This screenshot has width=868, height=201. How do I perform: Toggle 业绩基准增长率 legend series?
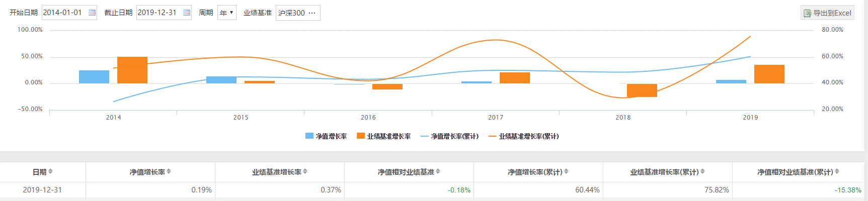pos(384,136)
